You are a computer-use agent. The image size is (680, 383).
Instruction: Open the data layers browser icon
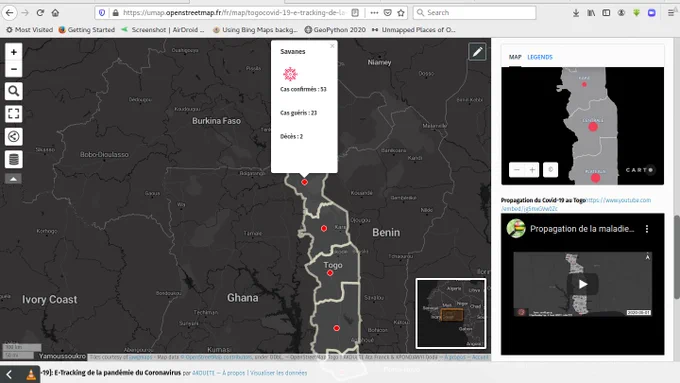[13, 159]
